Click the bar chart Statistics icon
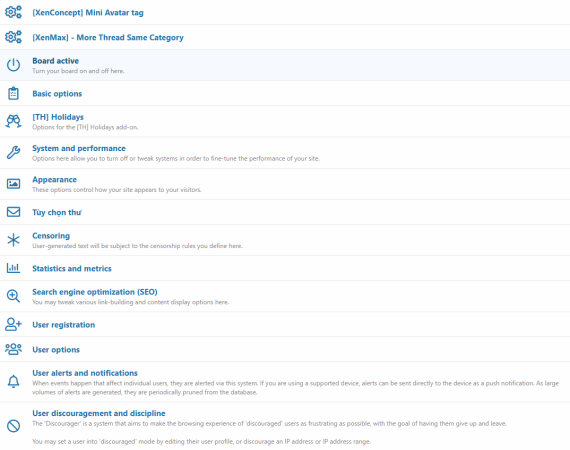Screen dimensions: 570x450 pos(13,268)
